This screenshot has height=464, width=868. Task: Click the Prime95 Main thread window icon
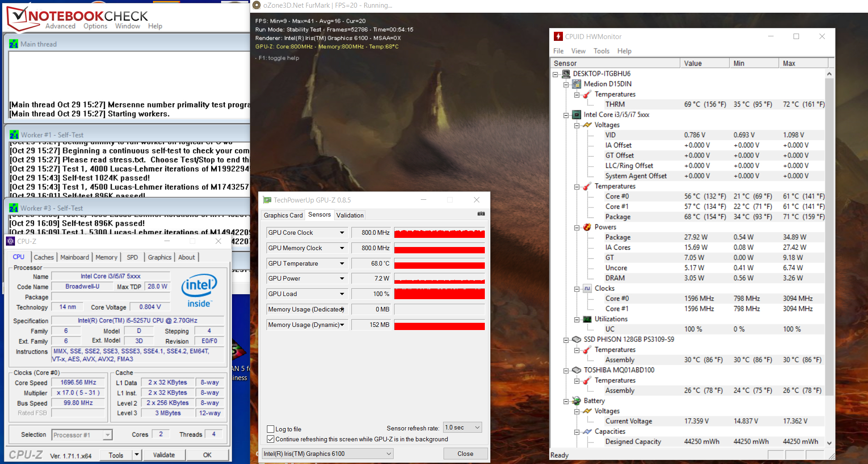[14, 44]
